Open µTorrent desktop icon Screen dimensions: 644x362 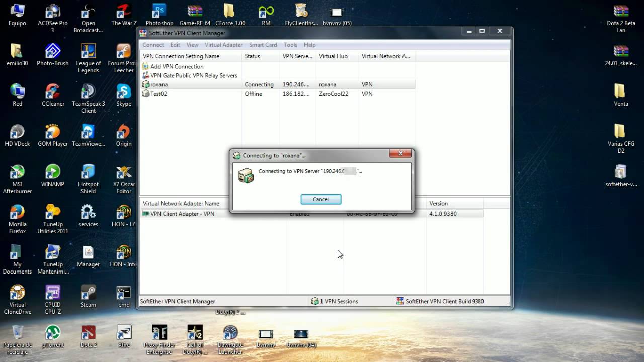point(53,337)
